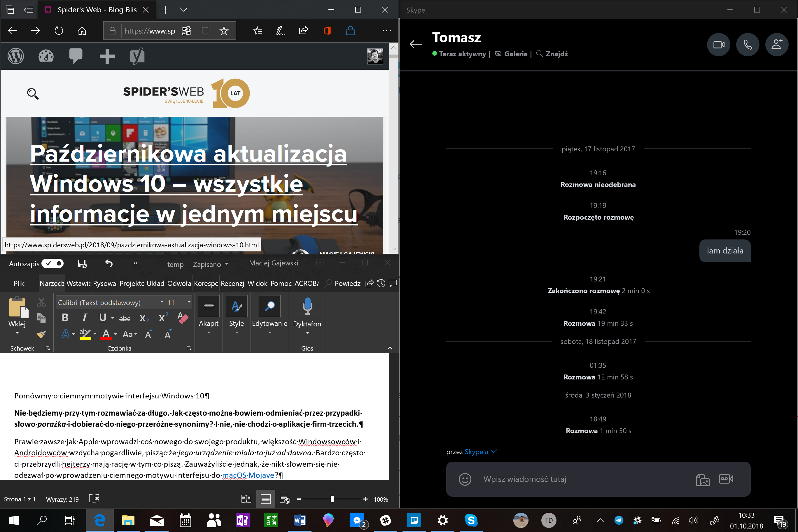Add web notes with the pen icon in Edge
This screenshot has width=798, height=532.
tap(280, 31)
